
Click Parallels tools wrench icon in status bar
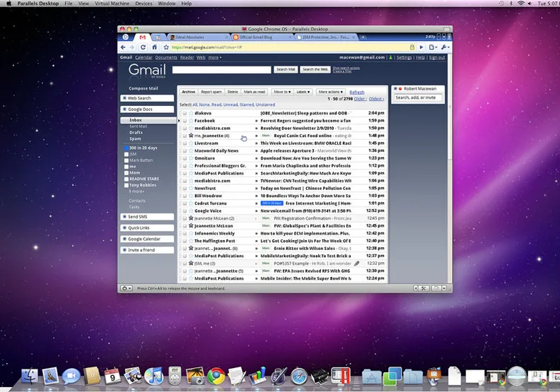click(x=424, y=288)
